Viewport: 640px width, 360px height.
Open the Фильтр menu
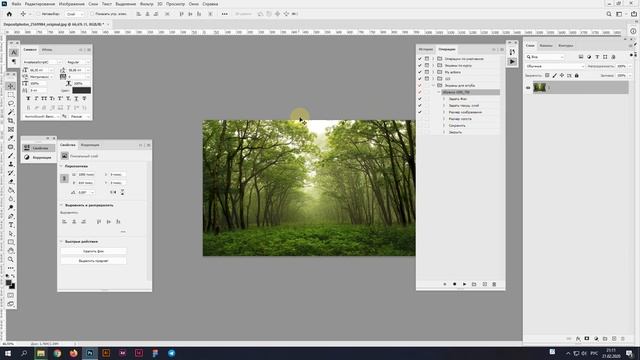(x=147, y=4)
